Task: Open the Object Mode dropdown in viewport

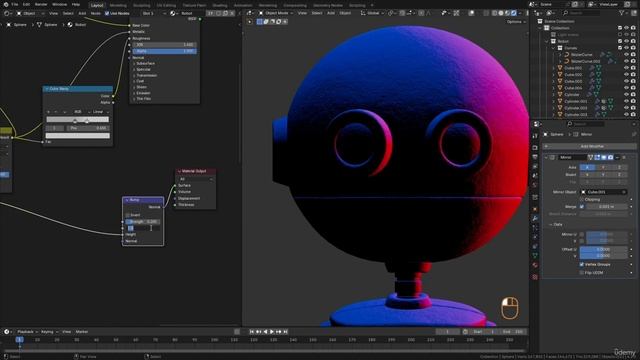Action: pos(276,13)
